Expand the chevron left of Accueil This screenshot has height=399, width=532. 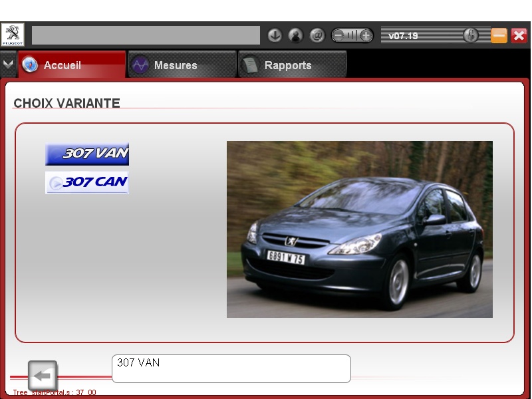pyautogui.click(x=8, y=64)
